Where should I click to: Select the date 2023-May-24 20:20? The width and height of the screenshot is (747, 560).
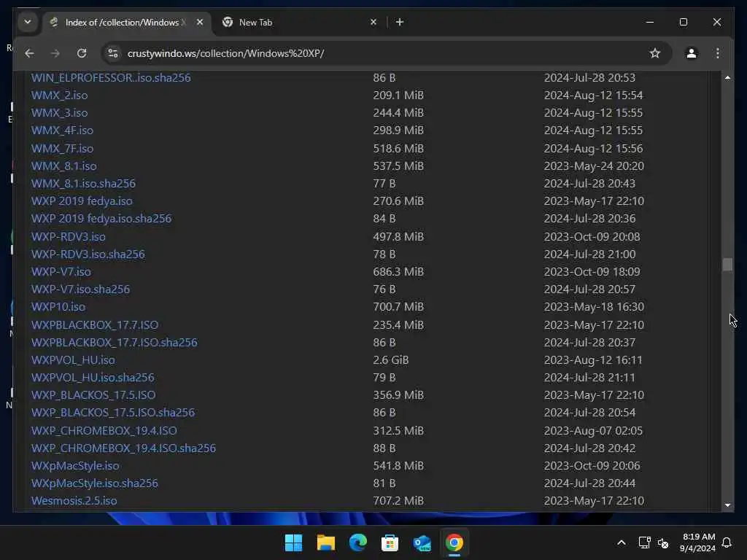(594, 166)
